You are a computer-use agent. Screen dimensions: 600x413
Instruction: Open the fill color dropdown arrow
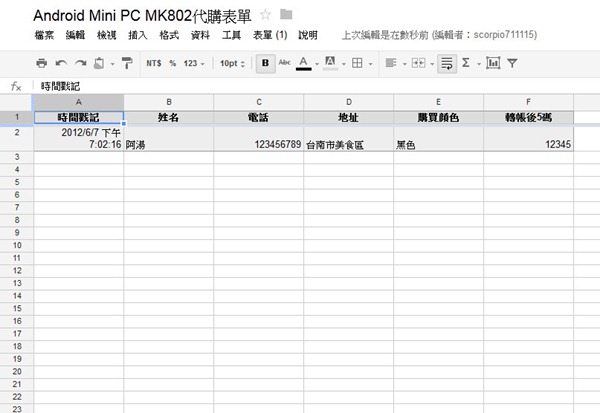pos(344,64)
